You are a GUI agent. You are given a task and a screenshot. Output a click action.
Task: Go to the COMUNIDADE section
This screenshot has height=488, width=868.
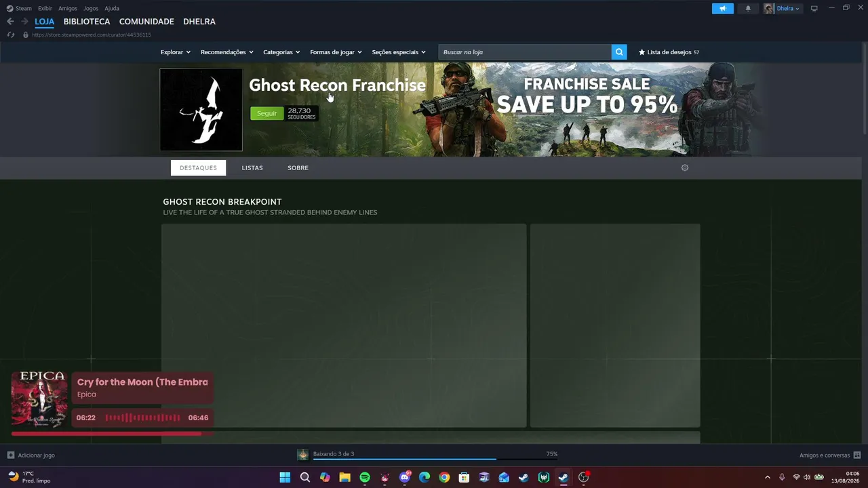click(146, 22)
